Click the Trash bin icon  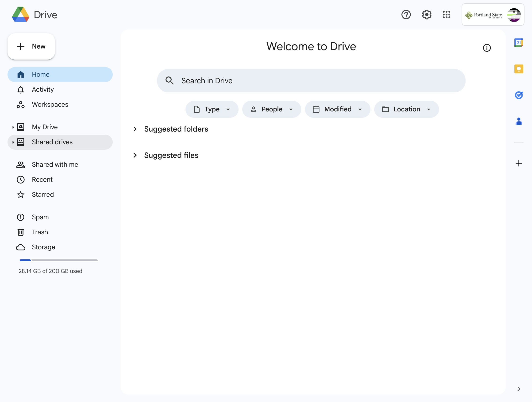point(21,232)
